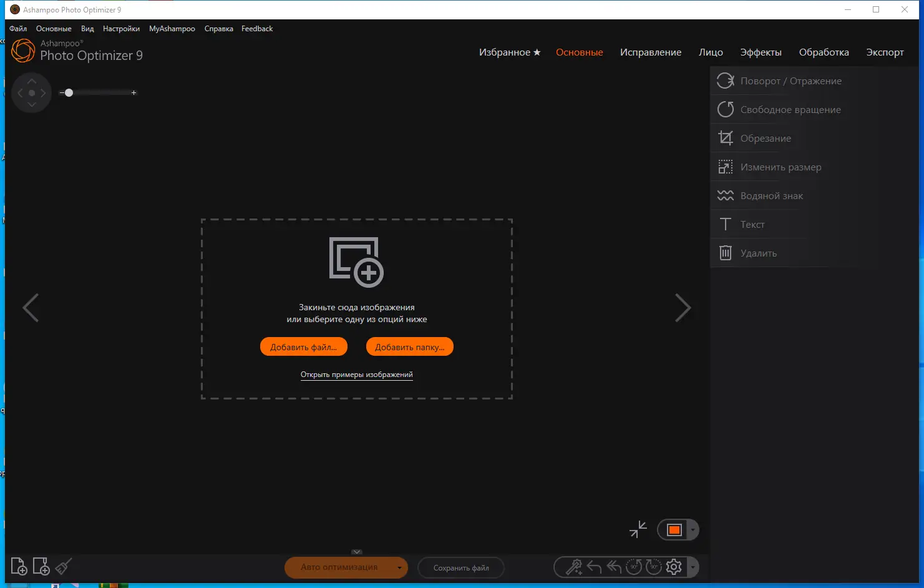Screen dimensions: 924x588
Task: Click the broom clear-list icon
Action: [x=63, y=566]
